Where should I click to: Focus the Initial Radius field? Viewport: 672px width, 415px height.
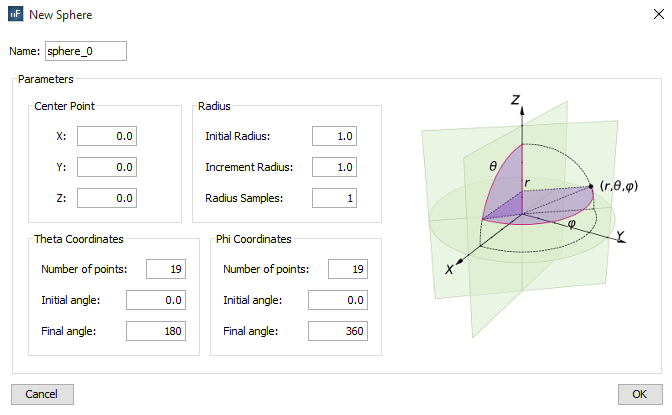click(x=334, y=137)
